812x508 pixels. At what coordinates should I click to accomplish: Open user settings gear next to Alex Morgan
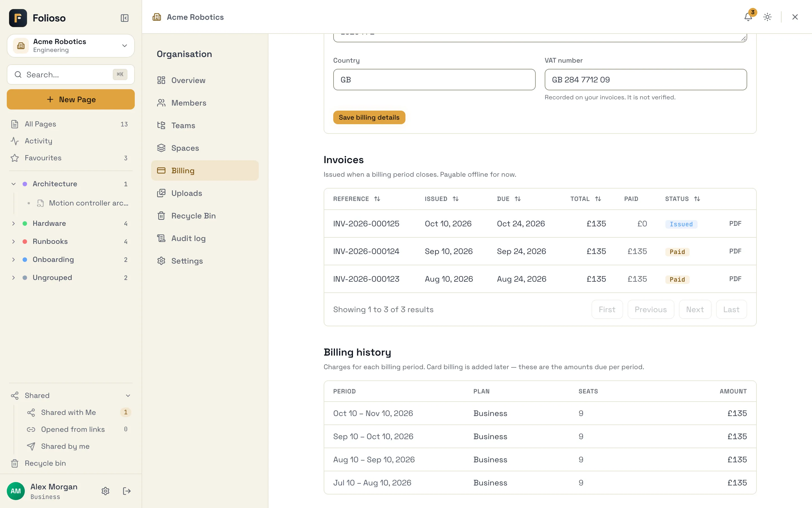[x=105, y=491]
